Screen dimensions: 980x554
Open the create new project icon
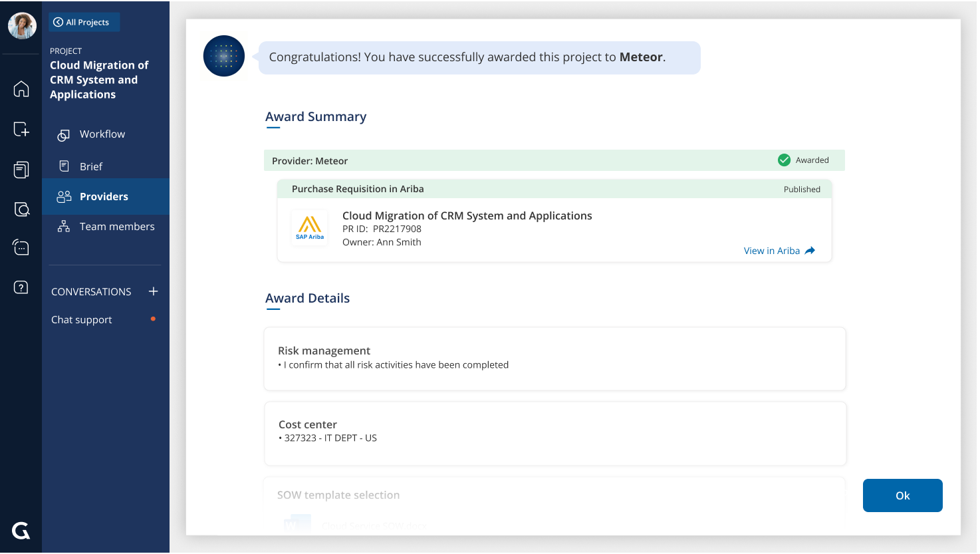coord(21,130)
